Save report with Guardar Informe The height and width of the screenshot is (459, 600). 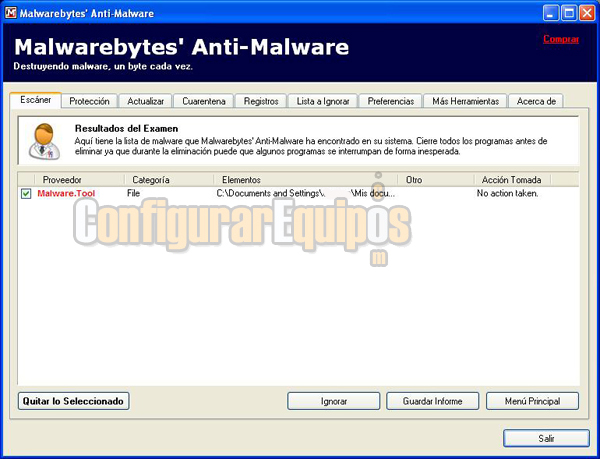click(x=433, y=401)
